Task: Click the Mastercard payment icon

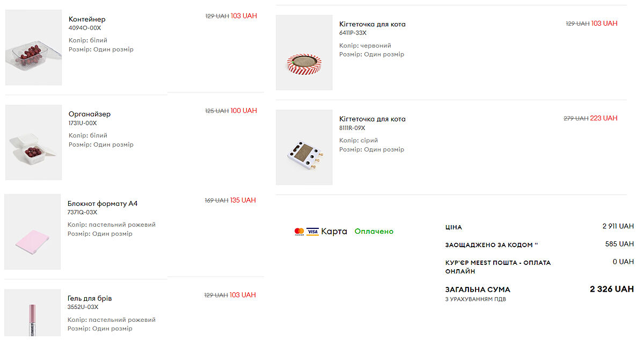Action: point(299,232)
